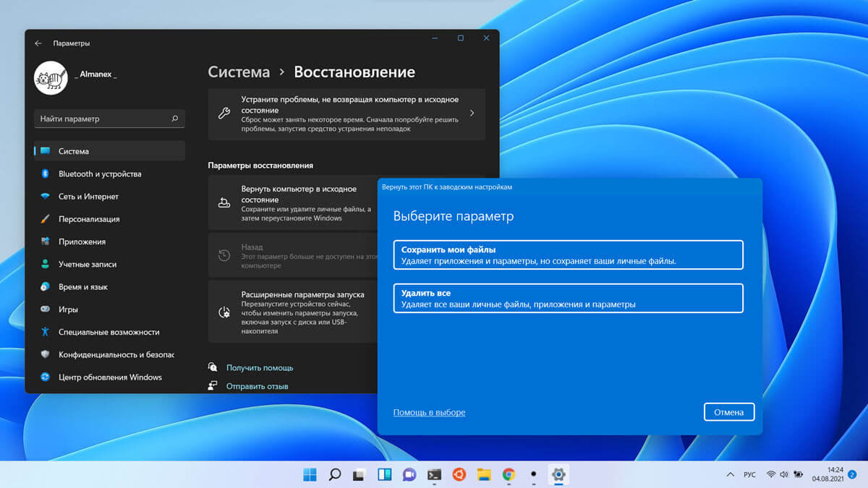This screenshot has width=868, height=488.
Task: Open taskbar Search
Action: (334, 475)
